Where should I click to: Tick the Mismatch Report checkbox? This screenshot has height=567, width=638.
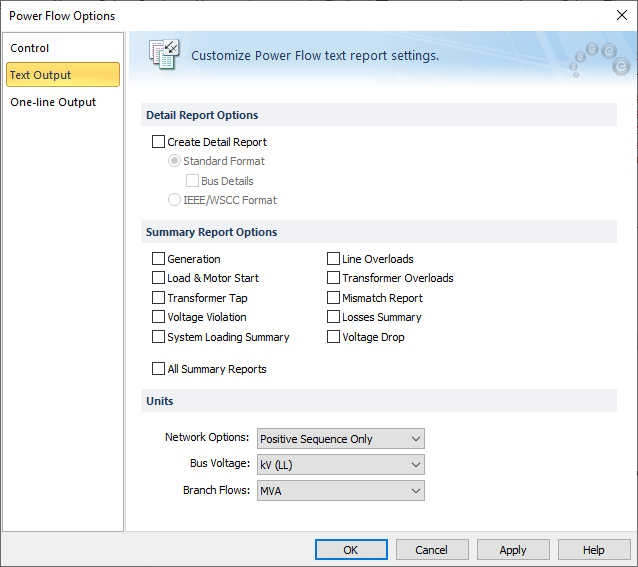pyautogui.click(x=334, y=298)
